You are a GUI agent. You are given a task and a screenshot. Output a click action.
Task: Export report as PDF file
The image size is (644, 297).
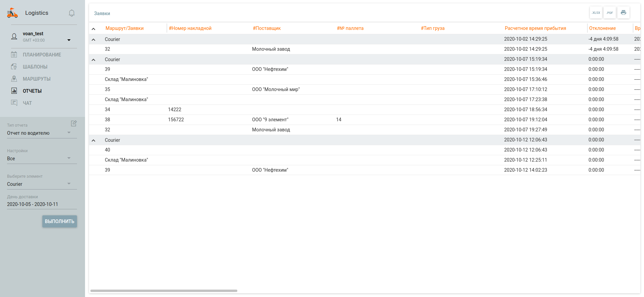(610, 13)
